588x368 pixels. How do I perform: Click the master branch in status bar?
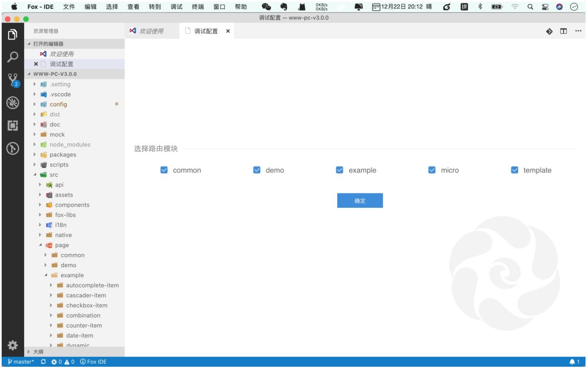coord(21,362)
